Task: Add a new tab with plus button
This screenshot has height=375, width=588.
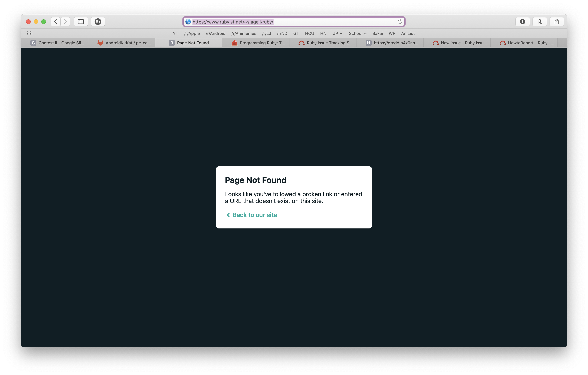Action: point(562,43)
